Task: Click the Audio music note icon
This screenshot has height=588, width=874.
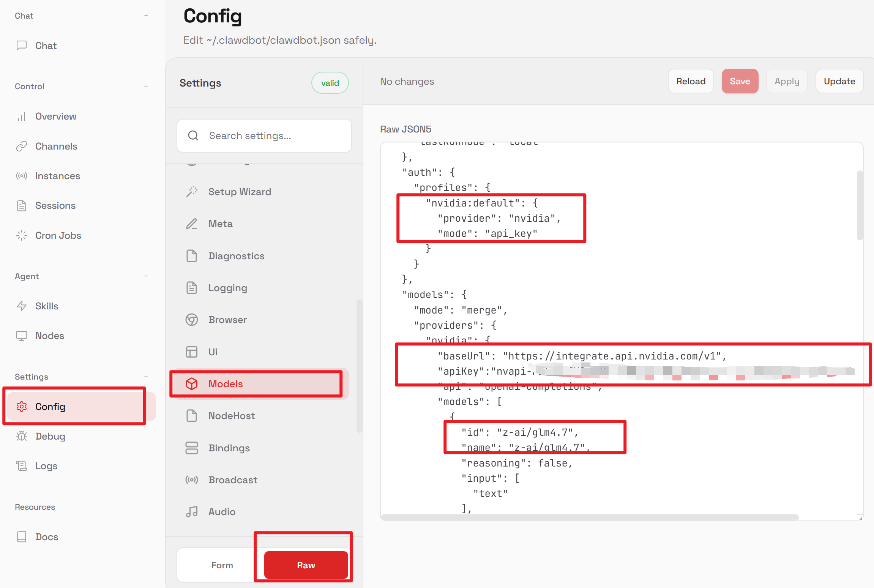Action: (x=192, y=512)
